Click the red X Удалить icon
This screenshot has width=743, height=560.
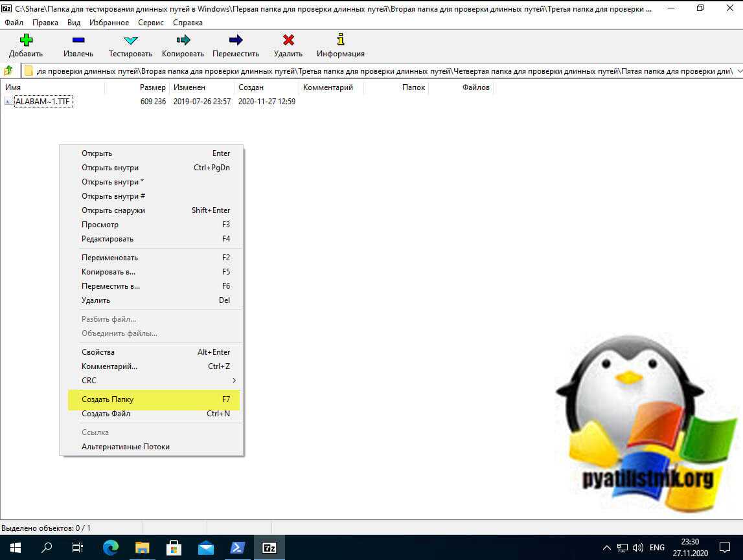click(x=288, y=41)
